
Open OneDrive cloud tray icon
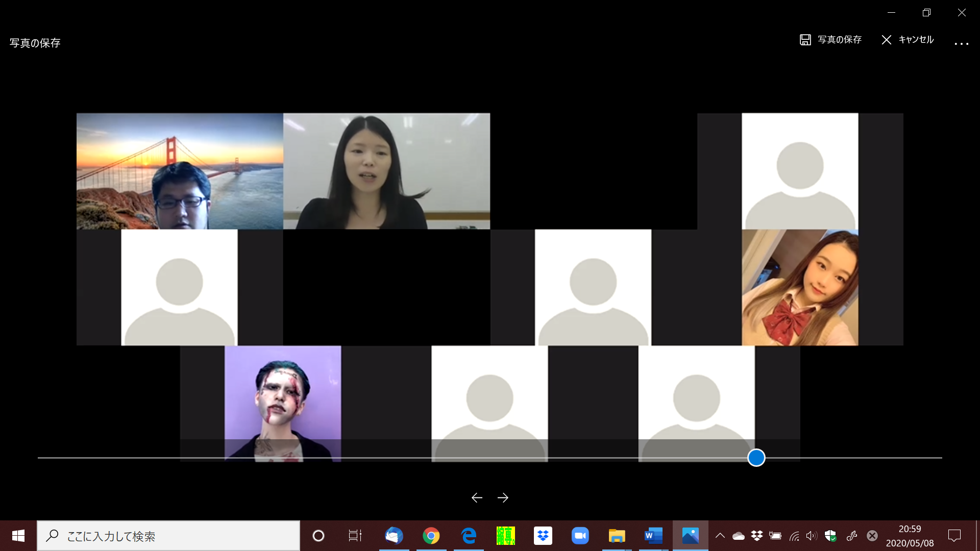739,536
